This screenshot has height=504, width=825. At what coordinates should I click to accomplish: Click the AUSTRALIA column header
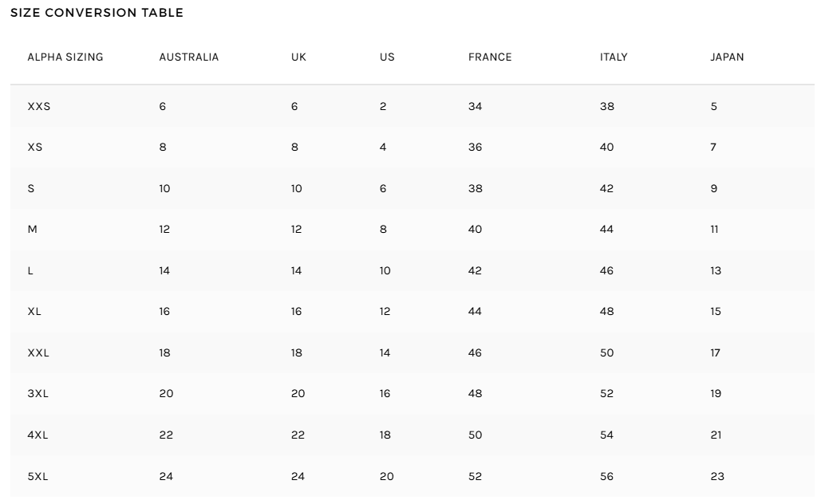[x=189, y=57]
